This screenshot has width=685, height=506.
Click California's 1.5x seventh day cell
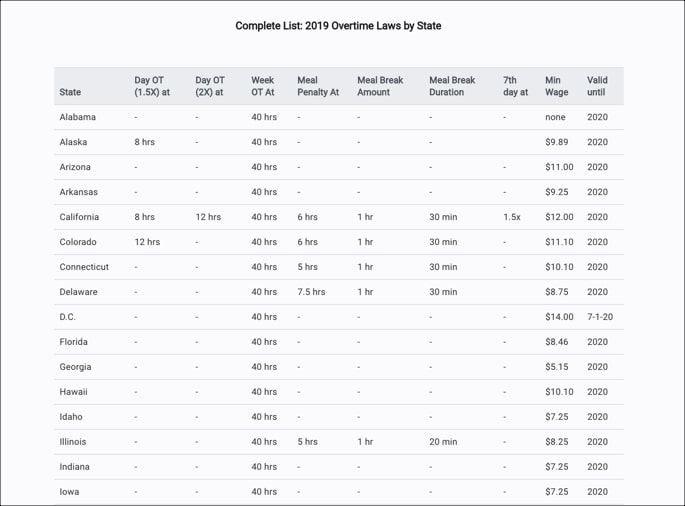pos(512,217)
